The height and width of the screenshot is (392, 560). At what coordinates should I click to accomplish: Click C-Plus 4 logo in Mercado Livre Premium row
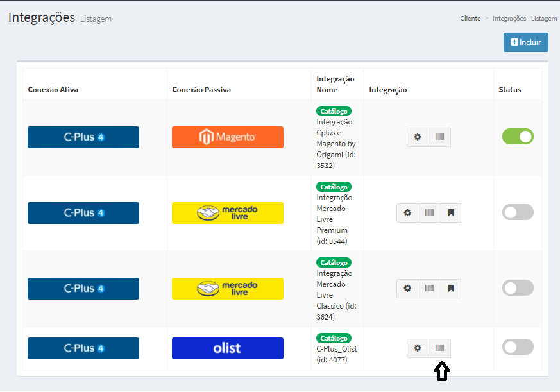[83, 213]
